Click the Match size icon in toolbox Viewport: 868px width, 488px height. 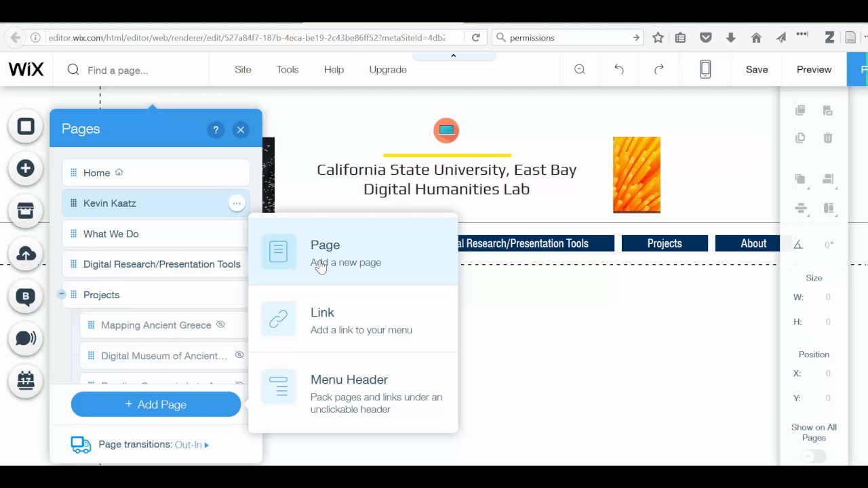pyautogui.click(x=828, y=208)
